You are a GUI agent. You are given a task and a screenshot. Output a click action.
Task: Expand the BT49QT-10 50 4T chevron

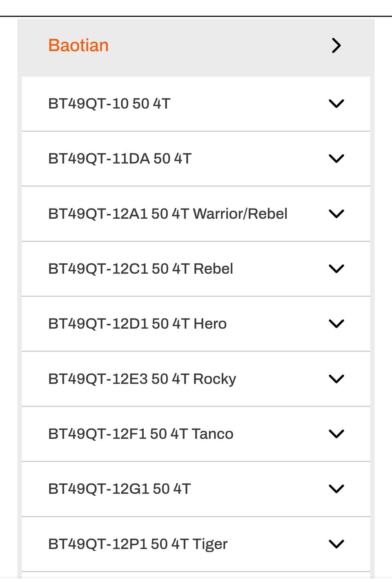click(336, 104)
